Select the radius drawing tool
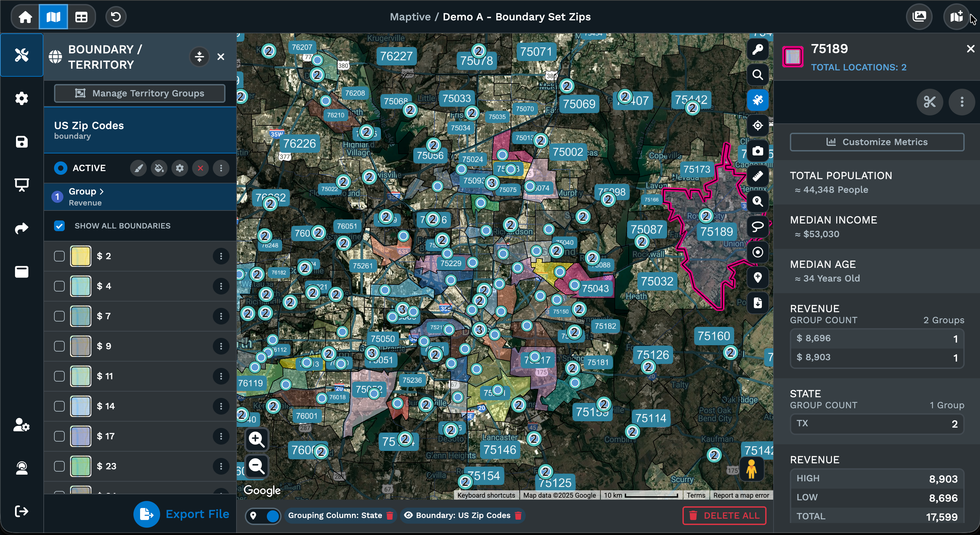 click(758, 252)
